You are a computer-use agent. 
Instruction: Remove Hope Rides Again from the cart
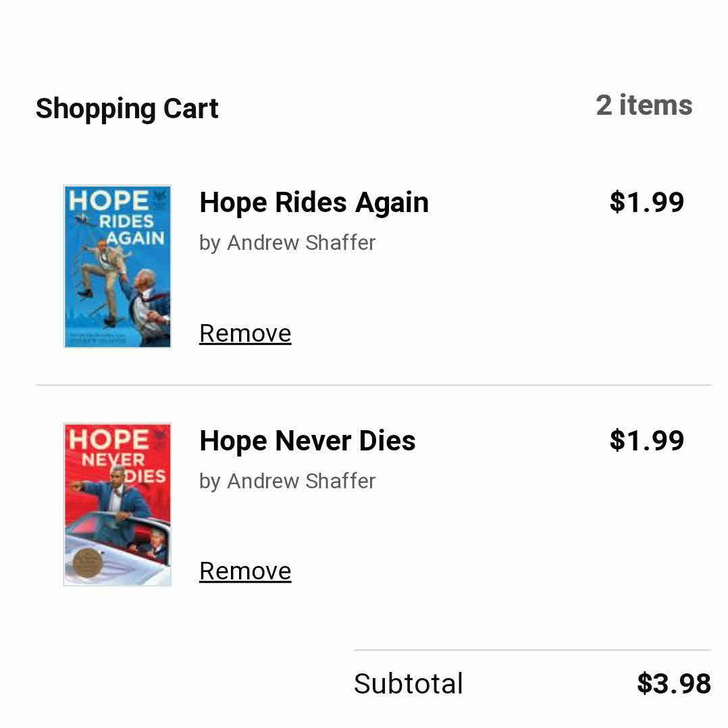pos(245,334)
